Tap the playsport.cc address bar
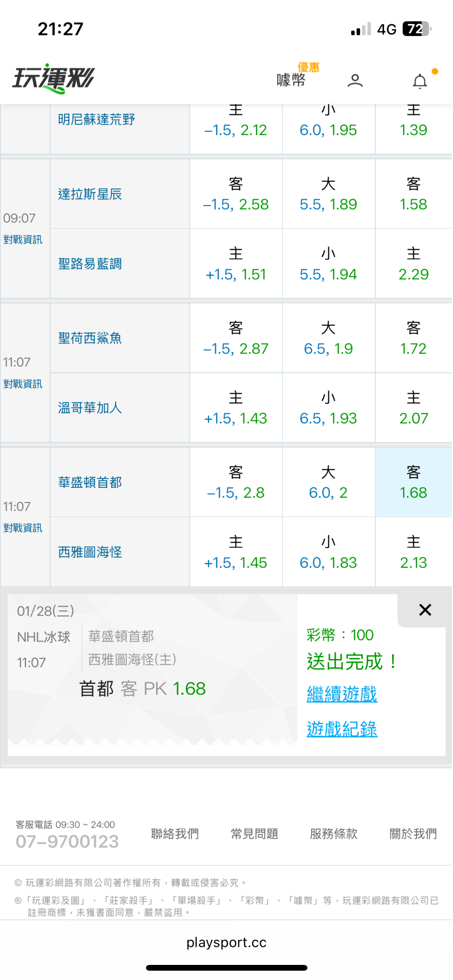 tap(226, 942)
